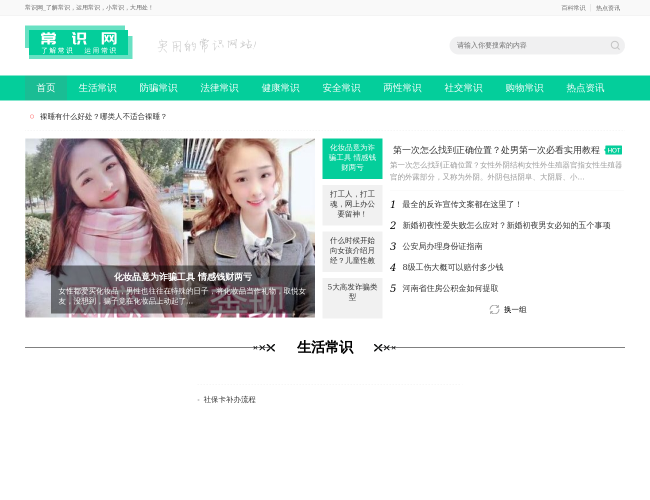This screenshot has height=500, width=650.
Task: Focus the search input field
Action: tap(531, 45)
